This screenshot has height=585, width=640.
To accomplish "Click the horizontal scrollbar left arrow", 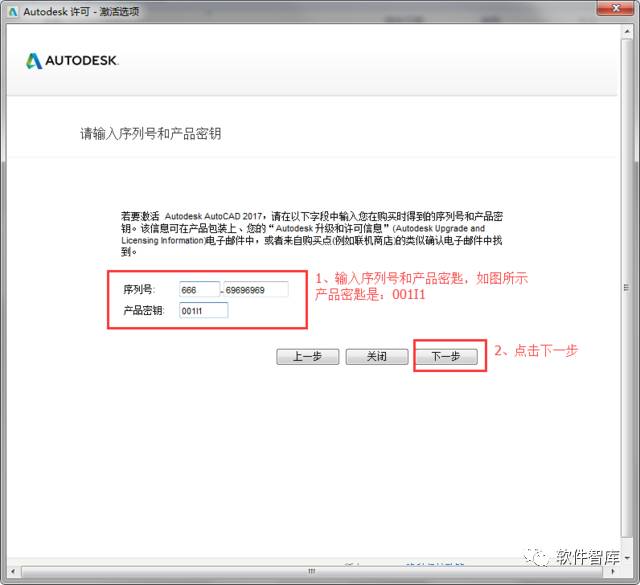I will [13, 571].
